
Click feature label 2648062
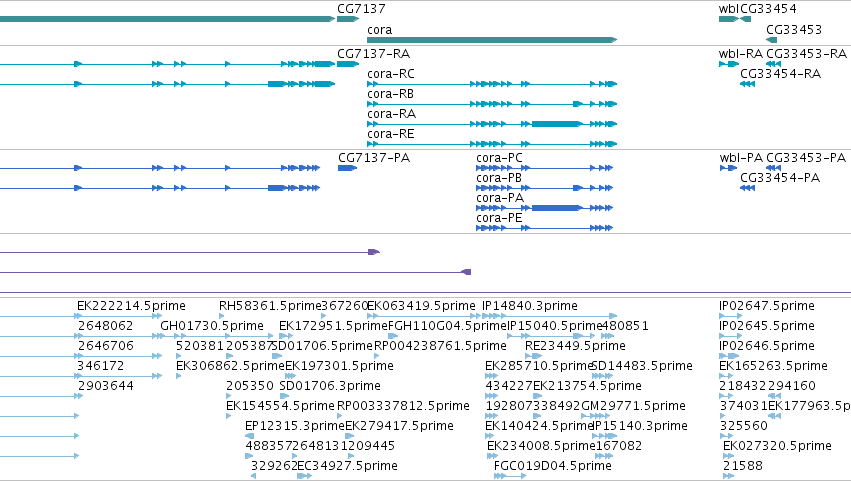pyautogui.click(x=105, y=326)
